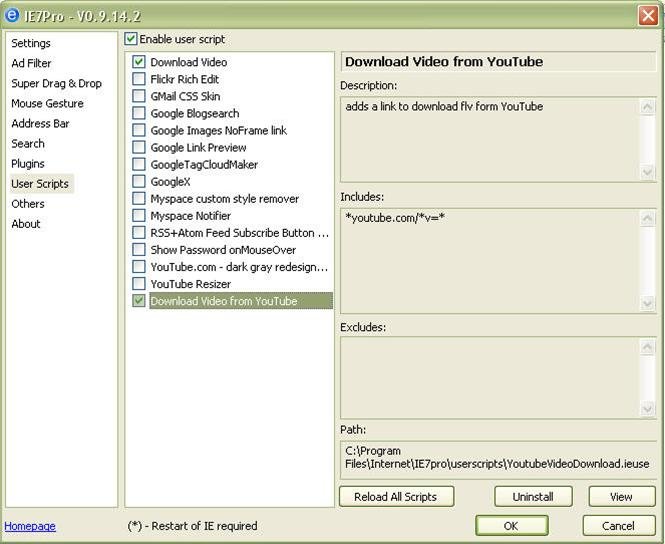The height and width of the screenshot is (544, 665).
Task: Uncheck the Download Video script checkbox
Action: click(x=139, y=62)
